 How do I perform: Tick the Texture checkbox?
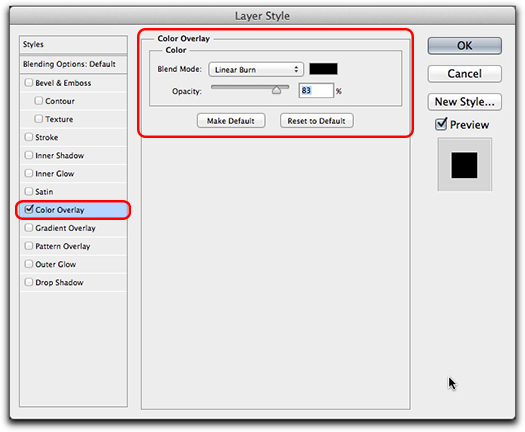point(39,119)
